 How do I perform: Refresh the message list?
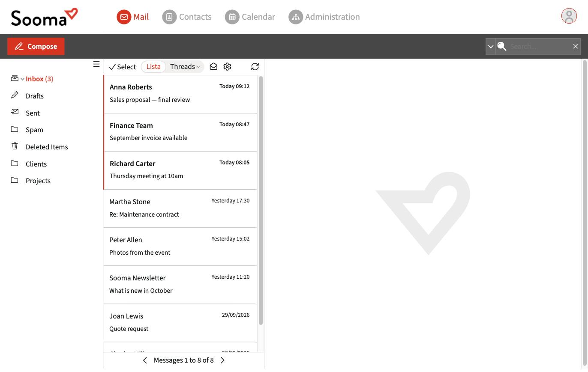click(255, 66)
